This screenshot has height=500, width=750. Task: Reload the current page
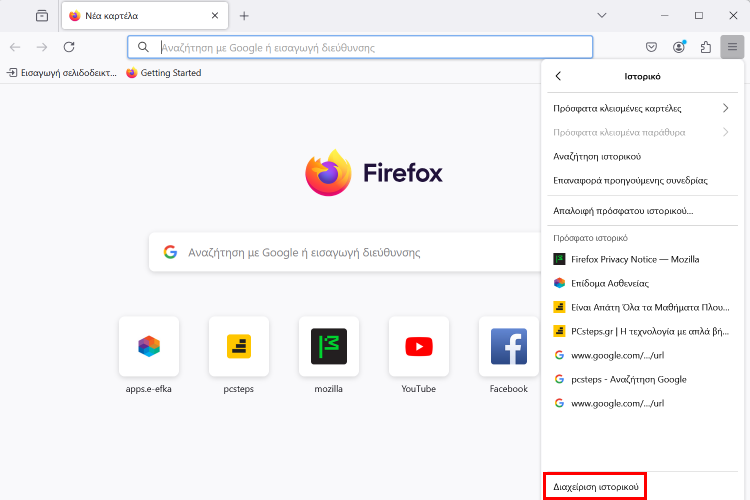(x=69, y=47)
